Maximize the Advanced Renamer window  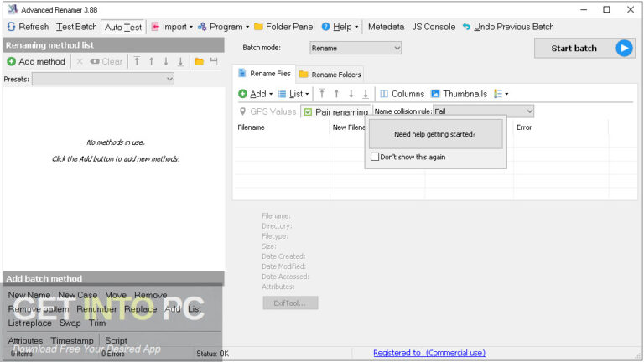[606, 9]
